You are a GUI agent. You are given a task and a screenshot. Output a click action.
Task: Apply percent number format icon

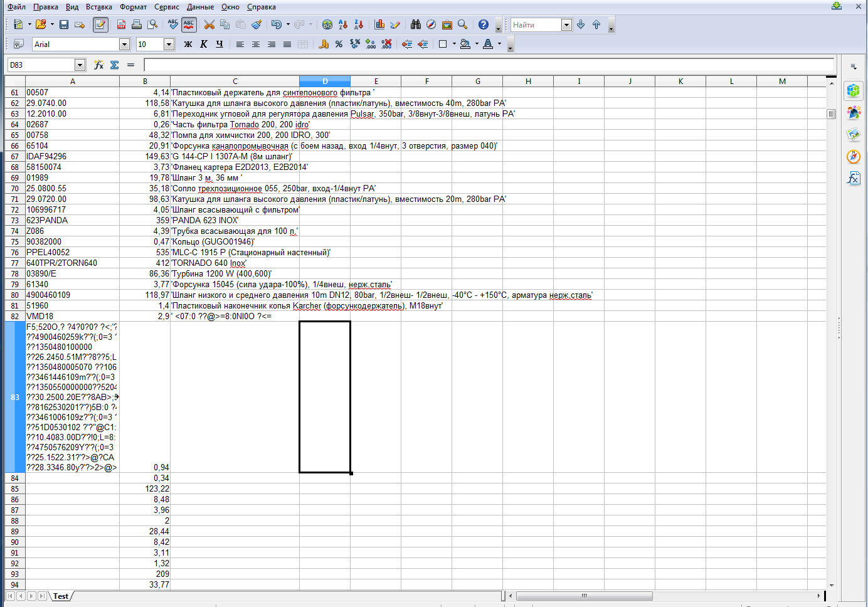(x=339, y=44)
